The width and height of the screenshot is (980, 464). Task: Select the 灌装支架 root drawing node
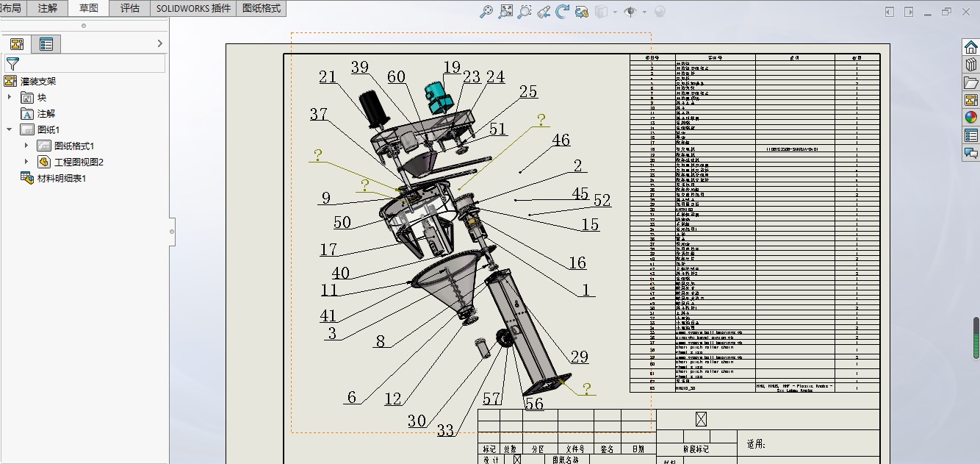(x=30, y=82)
